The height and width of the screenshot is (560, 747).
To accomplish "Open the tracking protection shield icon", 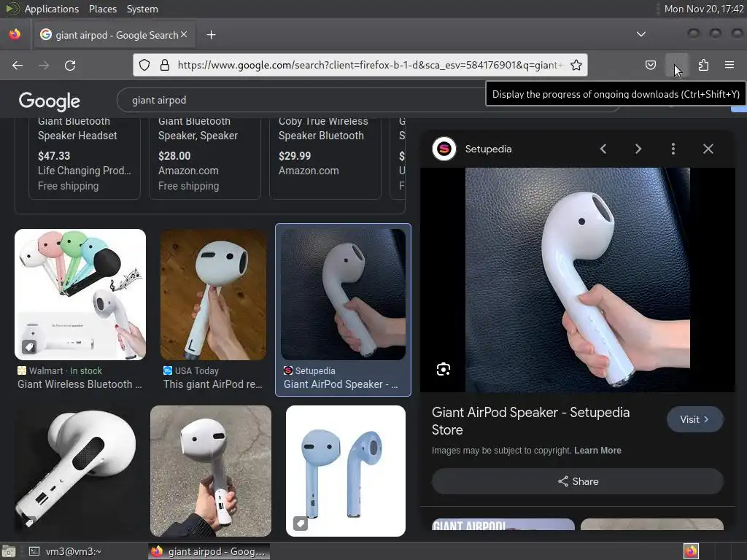I will tap(144, 65).
